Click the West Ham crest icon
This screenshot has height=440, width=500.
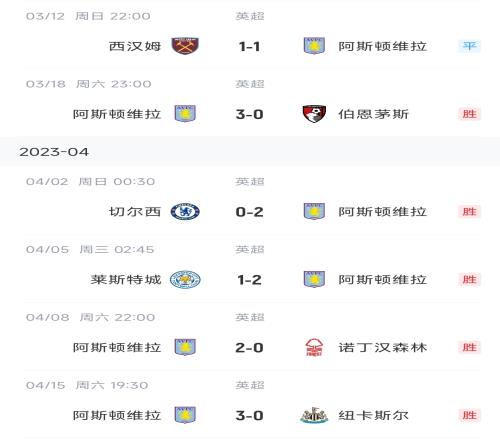point(185,46)
